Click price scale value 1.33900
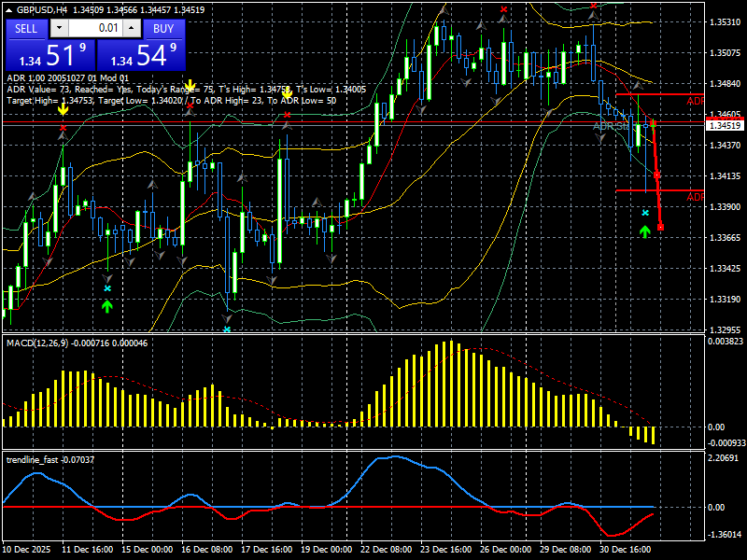The width and height of the screenshot is (747, 560). click(x=726, y=206)
